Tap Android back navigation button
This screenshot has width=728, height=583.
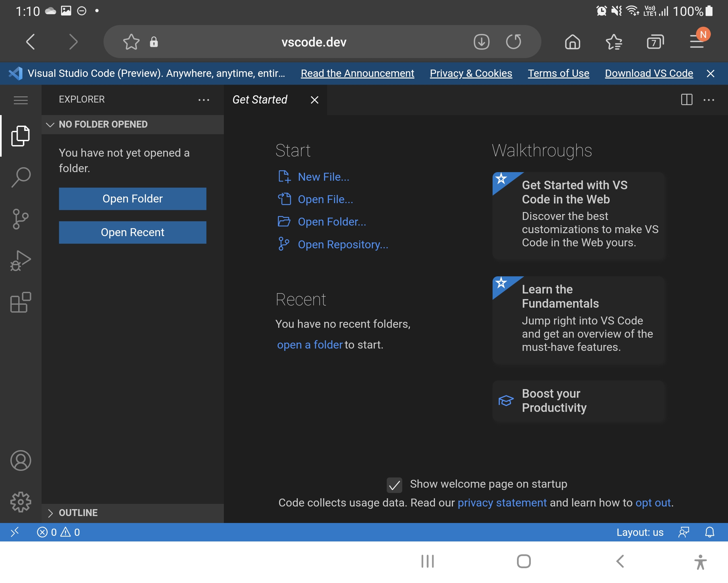620,561
